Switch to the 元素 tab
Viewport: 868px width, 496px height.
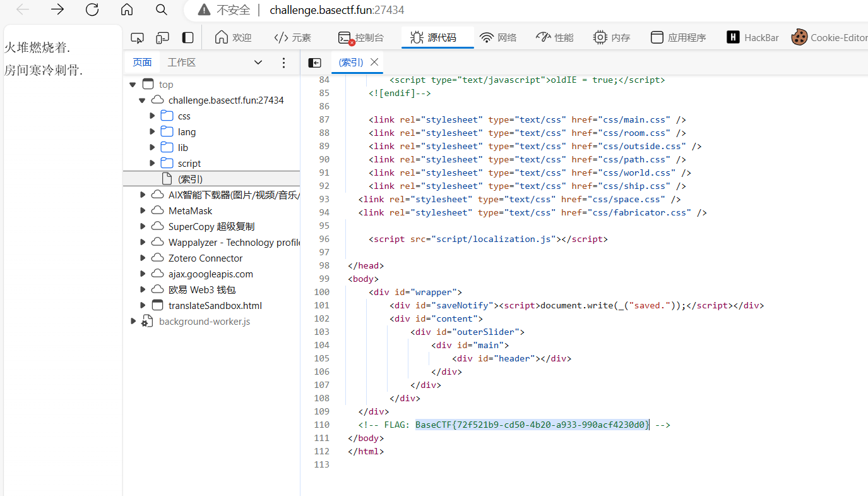click(292, 37)
